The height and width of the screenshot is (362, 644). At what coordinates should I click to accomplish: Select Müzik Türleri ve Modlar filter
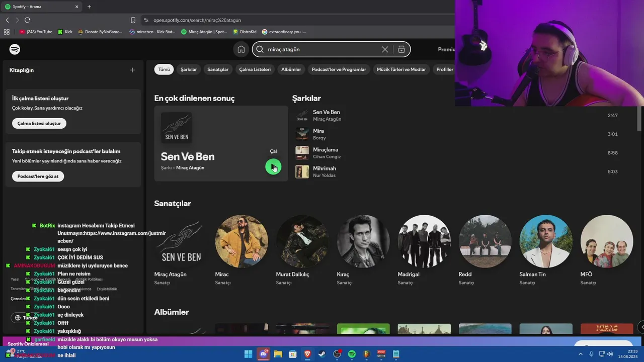click(401, 69)
